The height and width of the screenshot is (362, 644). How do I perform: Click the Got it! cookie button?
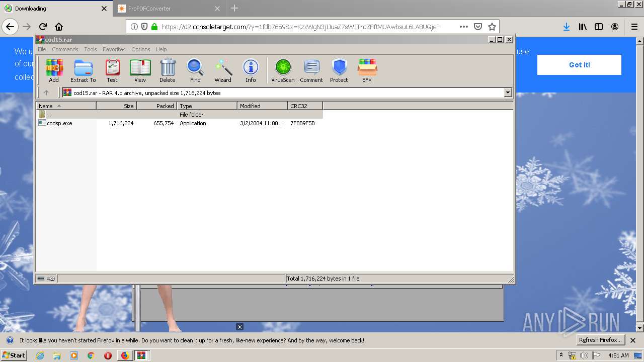tap(579, 65)
